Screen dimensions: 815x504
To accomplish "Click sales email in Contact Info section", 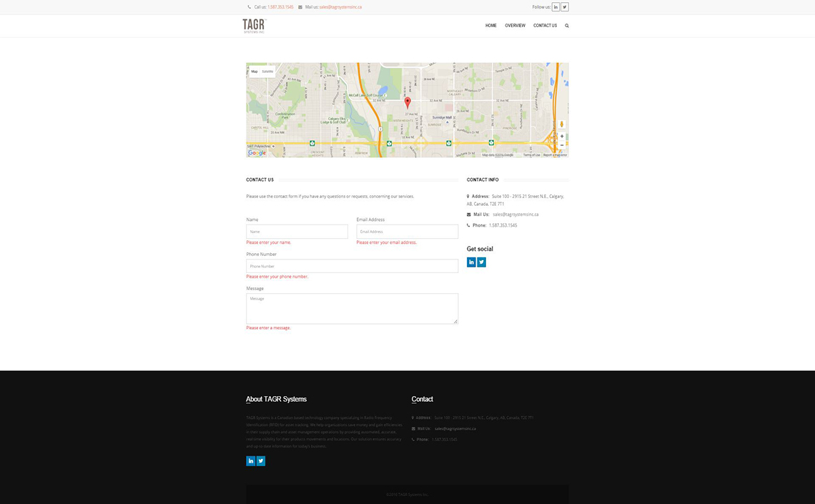I will click(x=515, y=214).
